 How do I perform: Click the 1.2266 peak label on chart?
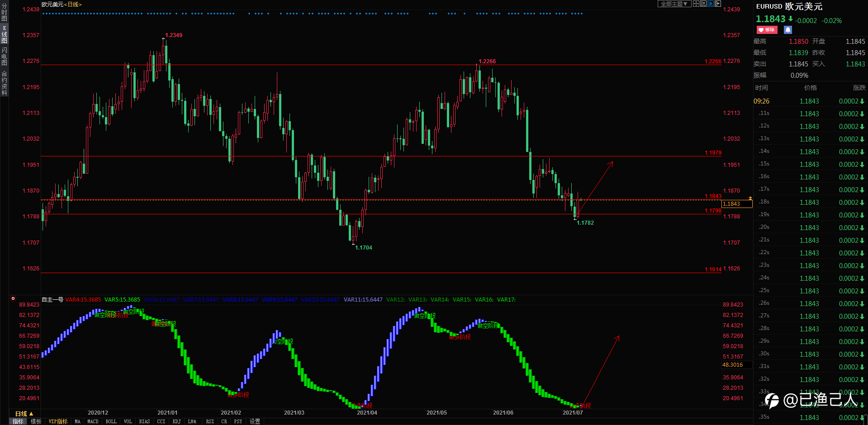[487, 61]
